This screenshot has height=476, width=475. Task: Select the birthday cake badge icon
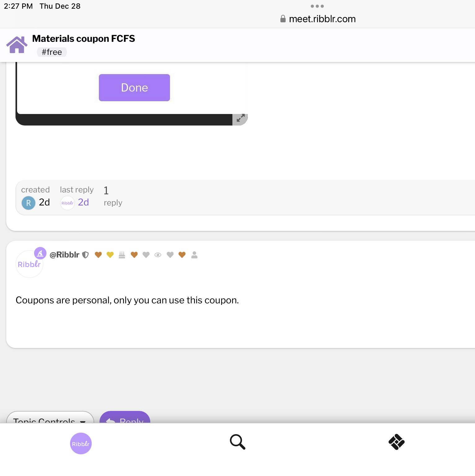122,255
